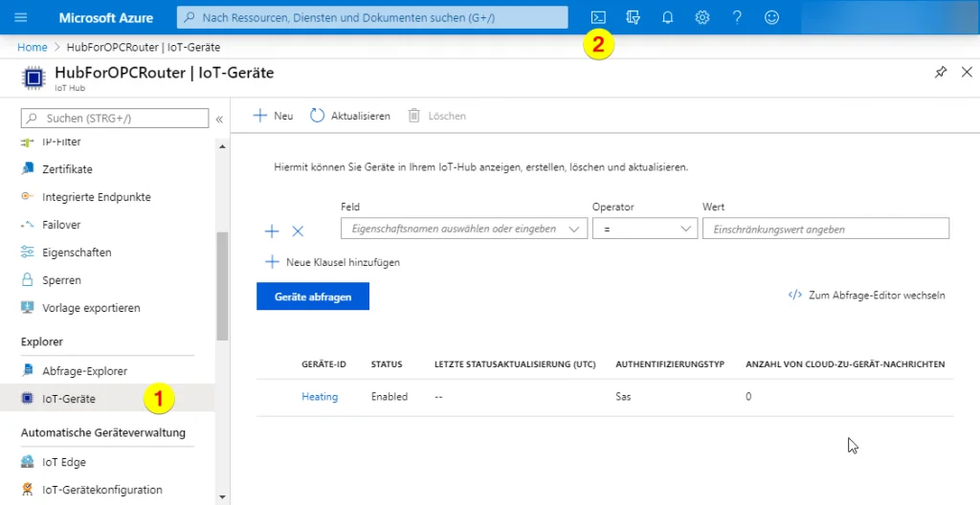This screenshot has height=505, width=980.
Task: Click the IoT-Gerätekonfiguration icon
Action: coord(28,490)
